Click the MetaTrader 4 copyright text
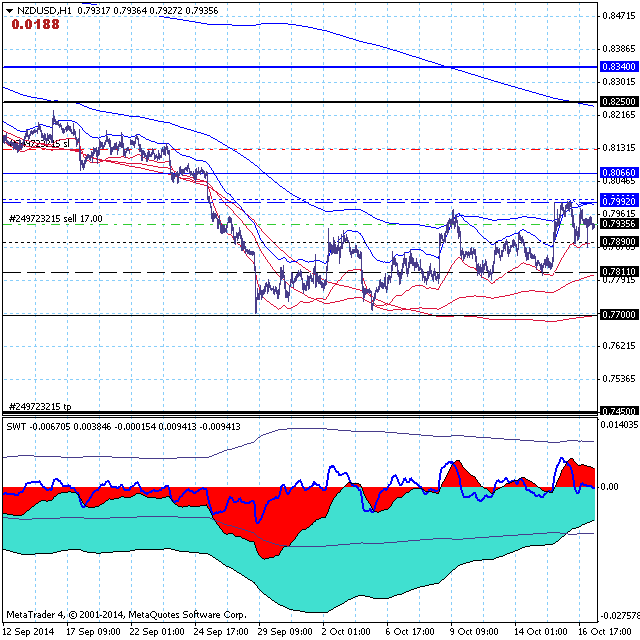 126,615
